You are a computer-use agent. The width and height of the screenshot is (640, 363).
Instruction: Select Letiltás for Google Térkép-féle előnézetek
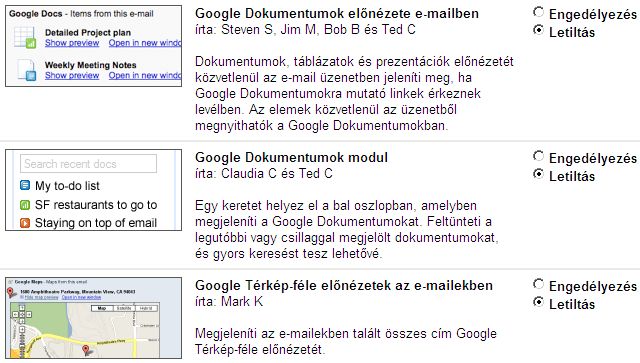538,302
